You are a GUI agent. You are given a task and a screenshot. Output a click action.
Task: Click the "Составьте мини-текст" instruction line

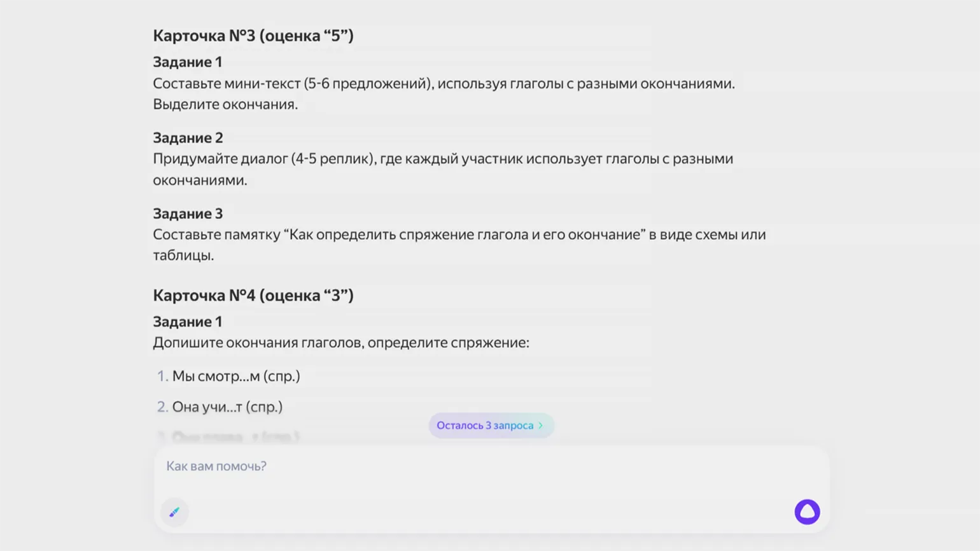pyautogui.click(x=443, y=83)
